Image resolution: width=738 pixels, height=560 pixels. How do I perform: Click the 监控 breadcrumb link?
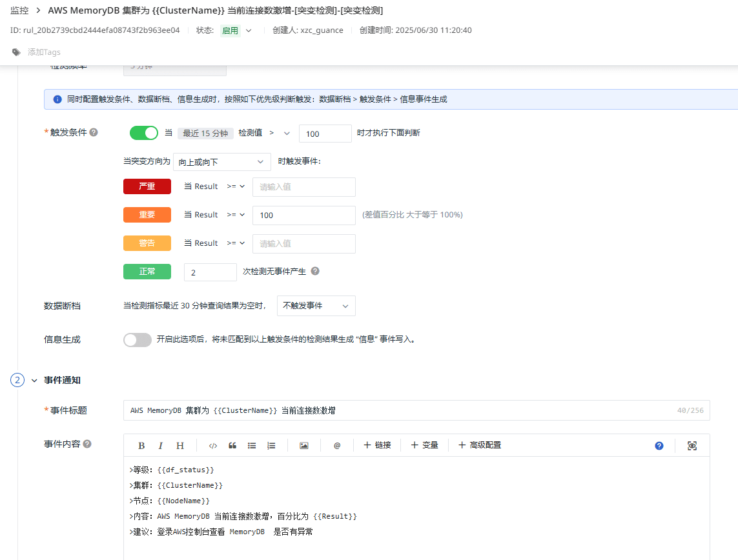[x=20, y=10]
